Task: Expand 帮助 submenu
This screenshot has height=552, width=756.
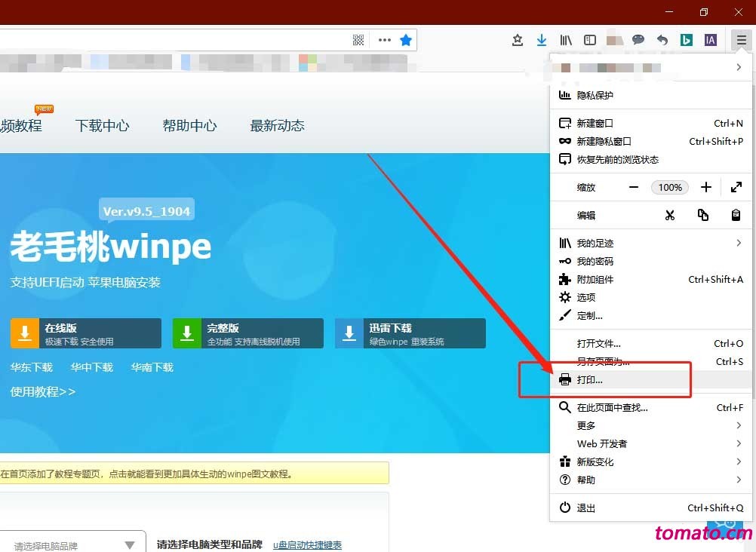Action: pos(650,480)
